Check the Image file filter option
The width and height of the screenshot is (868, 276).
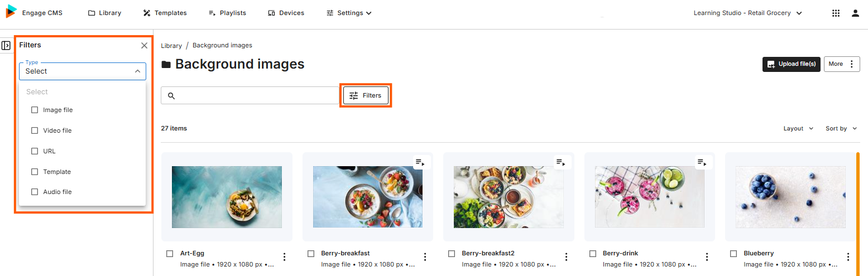click(35, 110)
